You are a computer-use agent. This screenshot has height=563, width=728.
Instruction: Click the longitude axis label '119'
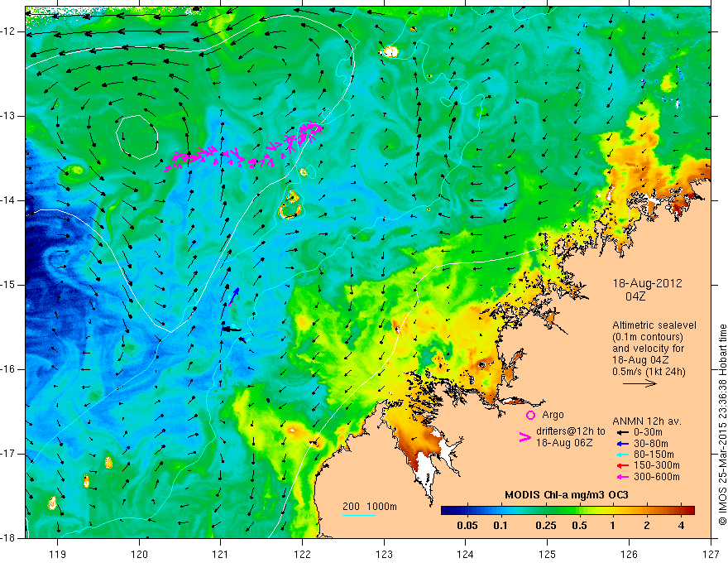point(58,554)
